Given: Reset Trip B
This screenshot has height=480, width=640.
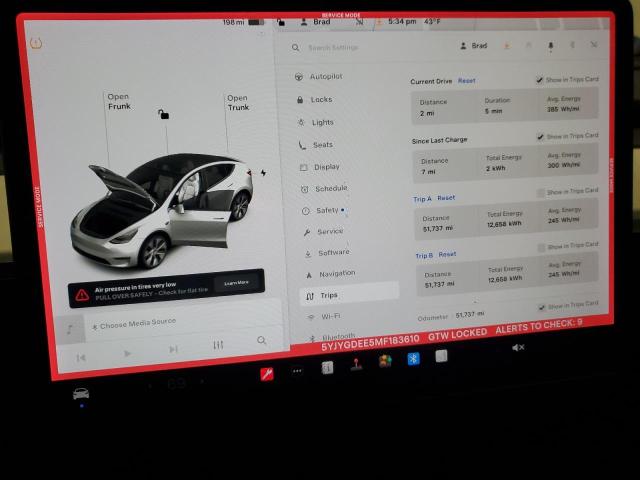Looking at the screenshot, I should click(x=447, y=254).
